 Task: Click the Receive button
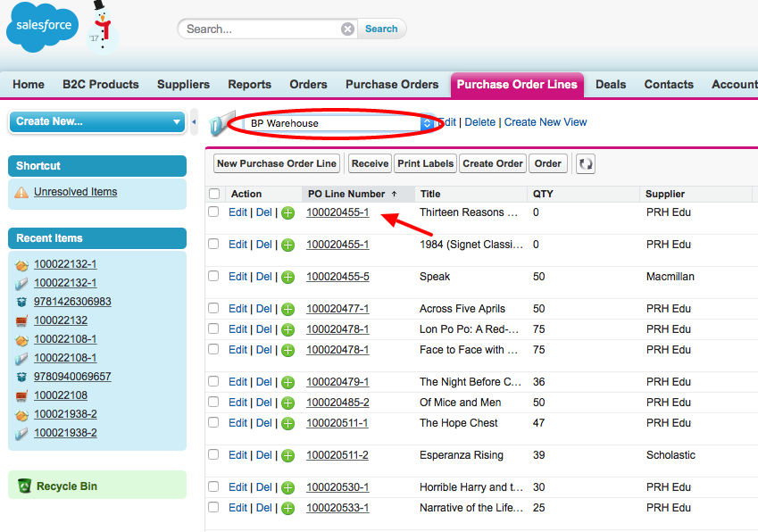pos(370,164)
